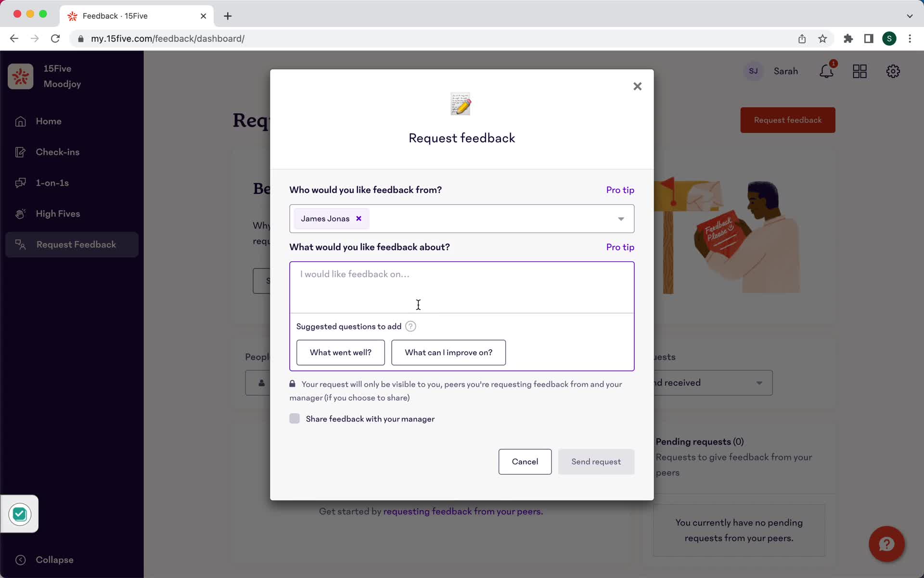
Task: Open a new browser tab
Action: tap(228, 16)
